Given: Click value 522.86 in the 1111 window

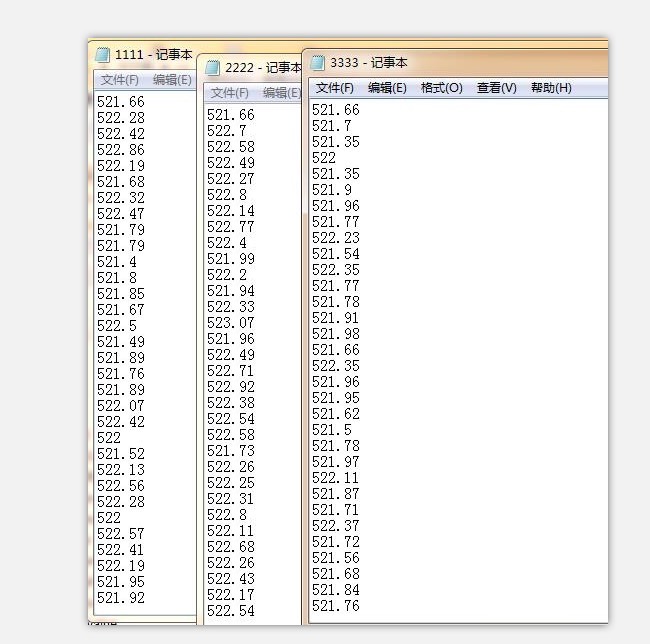Looking at the screenshot, I should click(121, 150).
